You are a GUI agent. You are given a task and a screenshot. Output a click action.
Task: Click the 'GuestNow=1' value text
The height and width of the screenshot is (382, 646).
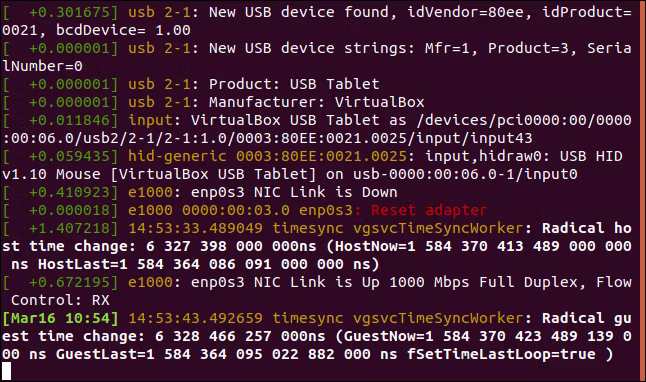[388, 336]
